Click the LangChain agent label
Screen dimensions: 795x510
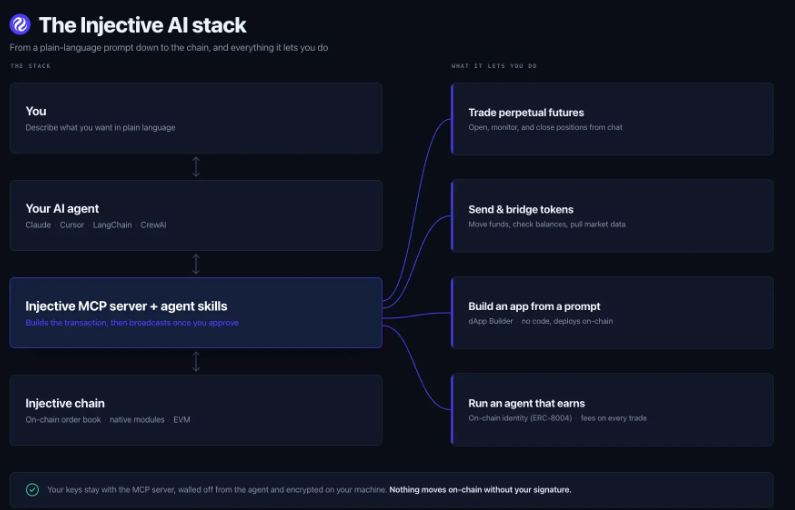[112, 225]
